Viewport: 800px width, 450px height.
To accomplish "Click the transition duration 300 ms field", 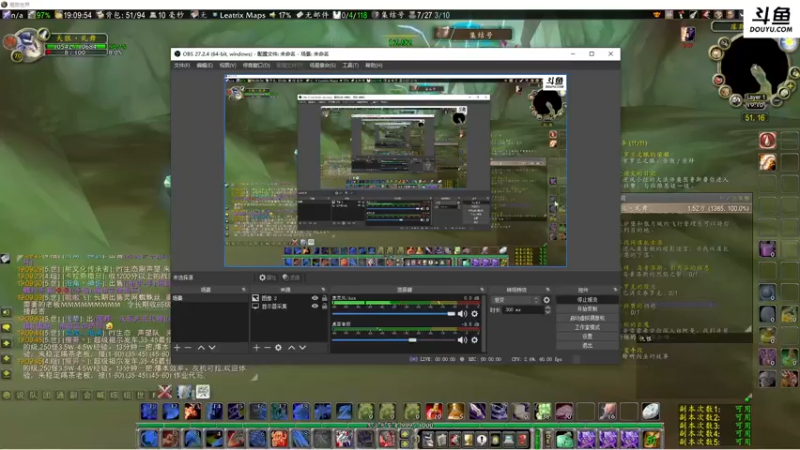I will click(x=522, y=310).
